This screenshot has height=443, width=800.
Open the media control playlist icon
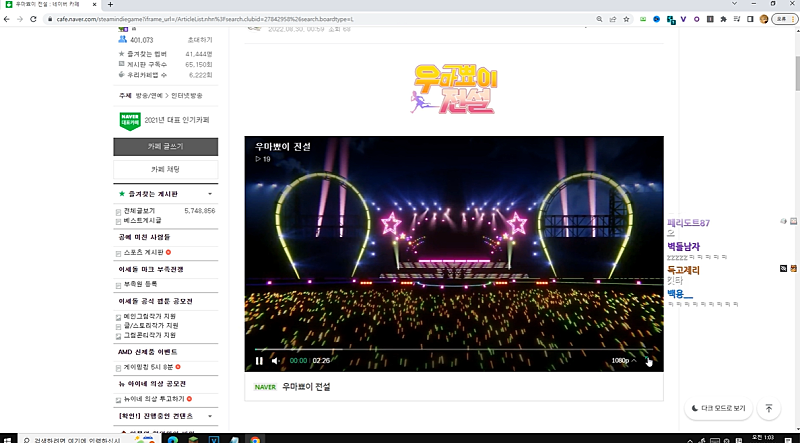[737, 19]
